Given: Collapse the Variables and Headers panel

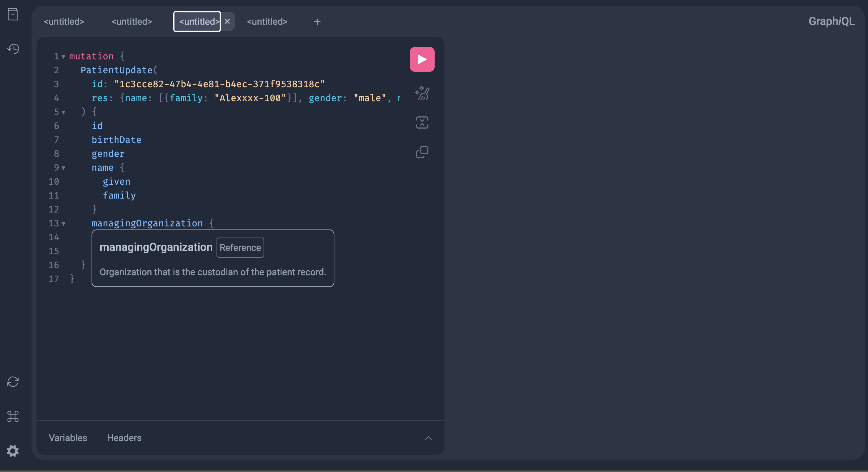Looking at the screenshot, I should click(x=428, y=438).
